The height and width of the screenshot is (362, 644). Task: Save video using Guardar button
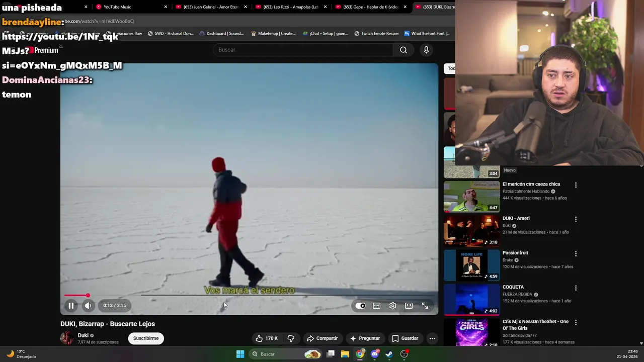click(x=405, y=338)
